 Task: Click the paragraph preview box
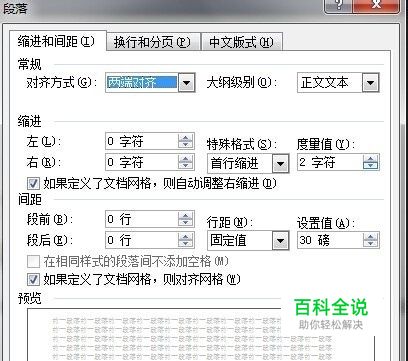[201, 335]
